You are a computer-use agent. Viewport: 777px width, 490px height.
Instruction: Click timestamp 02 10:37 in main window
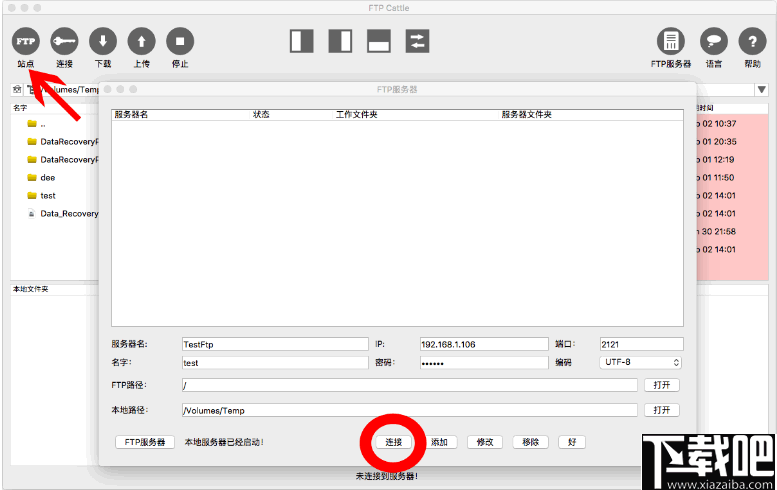[719, 123]
